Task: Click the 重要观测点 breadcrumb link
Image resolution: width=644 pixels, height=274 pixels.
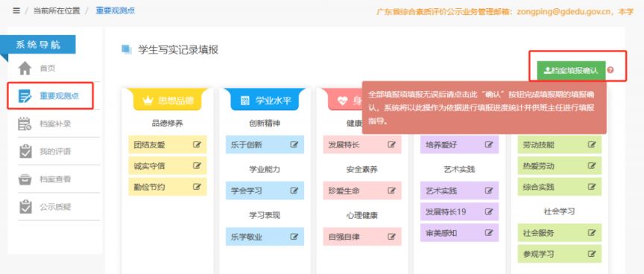Action: click(116, 10)
